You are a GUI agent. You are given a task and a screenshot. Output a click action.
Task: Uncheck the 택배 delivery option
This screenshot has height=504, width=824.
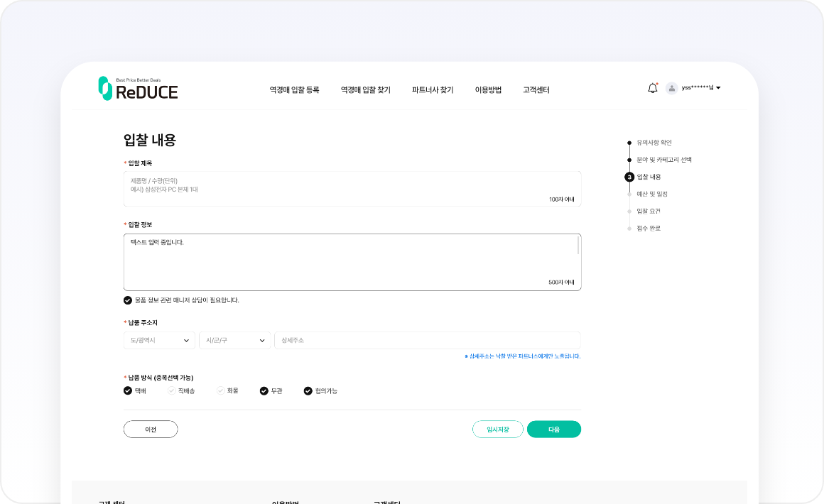[x=128, y=390]
